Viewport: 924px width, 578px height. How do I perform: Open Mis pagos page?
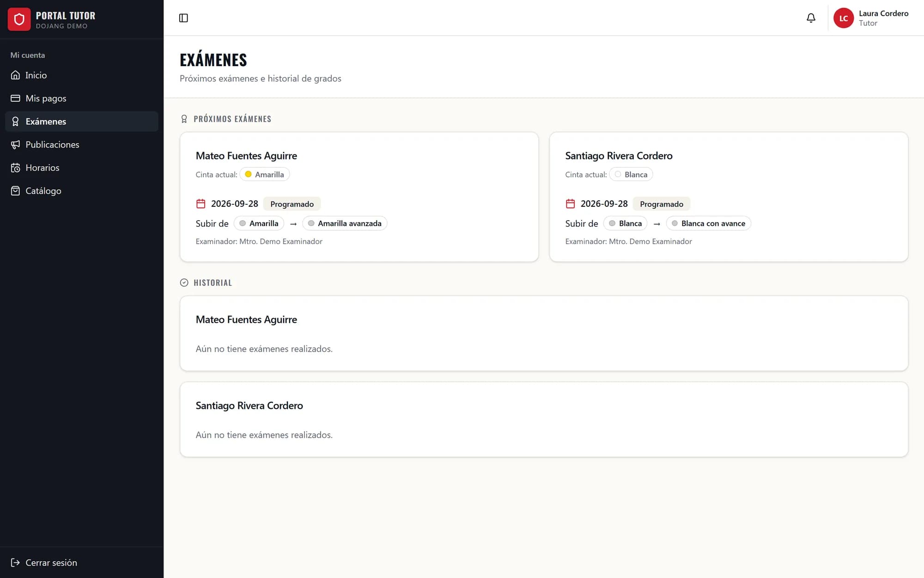coord(82,98)
